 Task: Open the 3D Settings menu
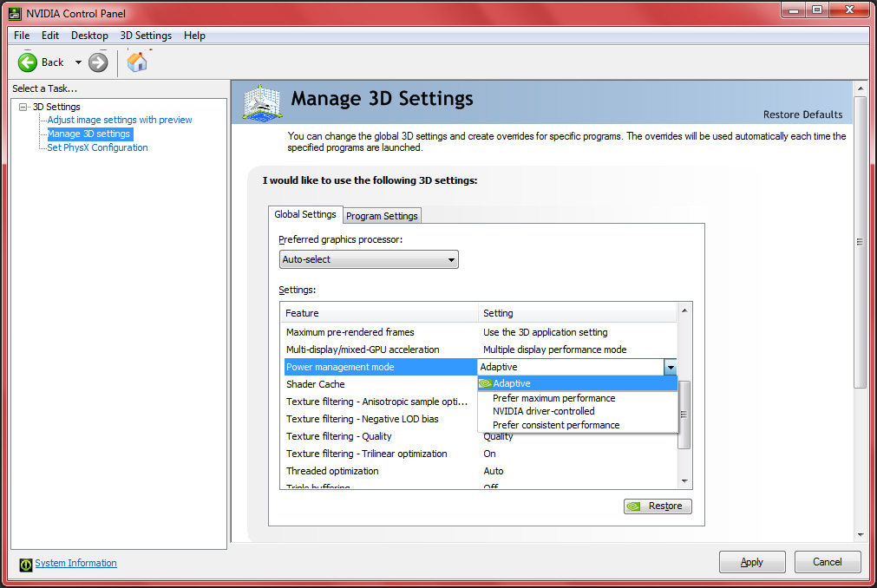(x=146, y=36)
